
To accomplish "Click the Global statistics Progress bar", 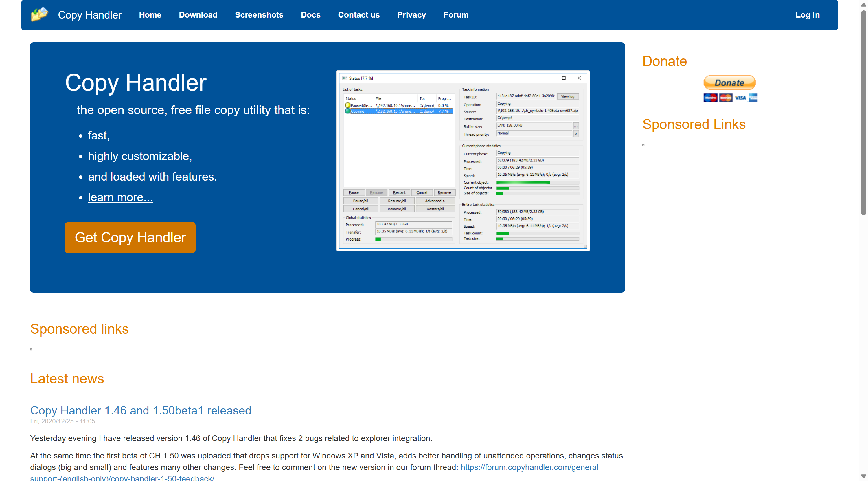I will pyautogui.click(x=414, y=239).
